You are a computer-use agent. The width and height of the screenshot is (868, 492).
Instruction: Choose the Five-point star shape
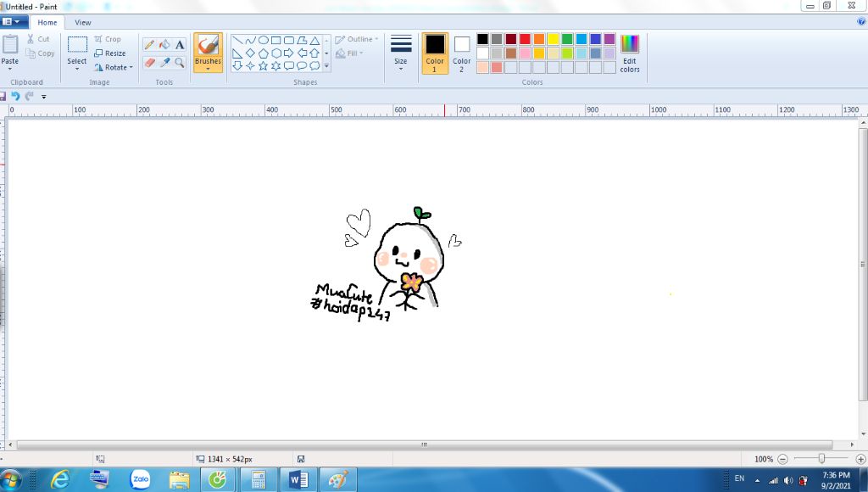[x=264, y=66]
